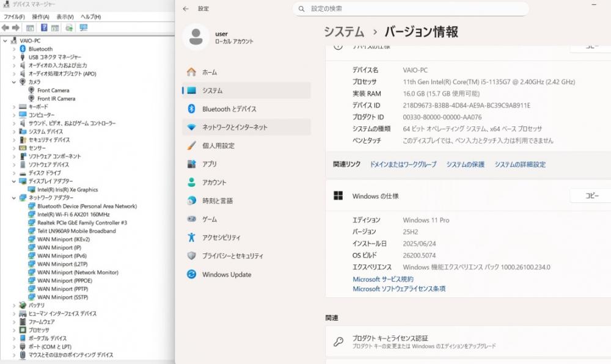Click the Help icon in Device Manager toolbar
The height and width of the screenshot is (364, 611).
point(44,27)
